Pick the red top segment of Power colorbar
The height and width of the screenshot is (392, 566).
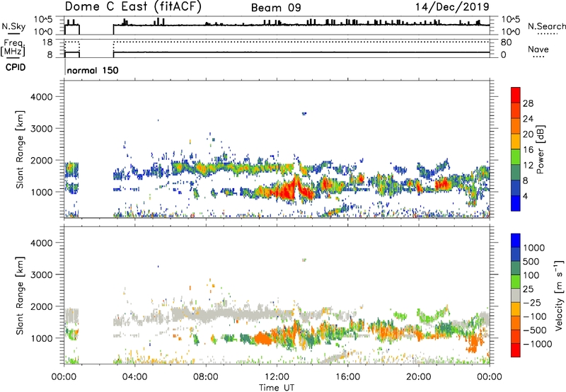(x=516, y=96)
